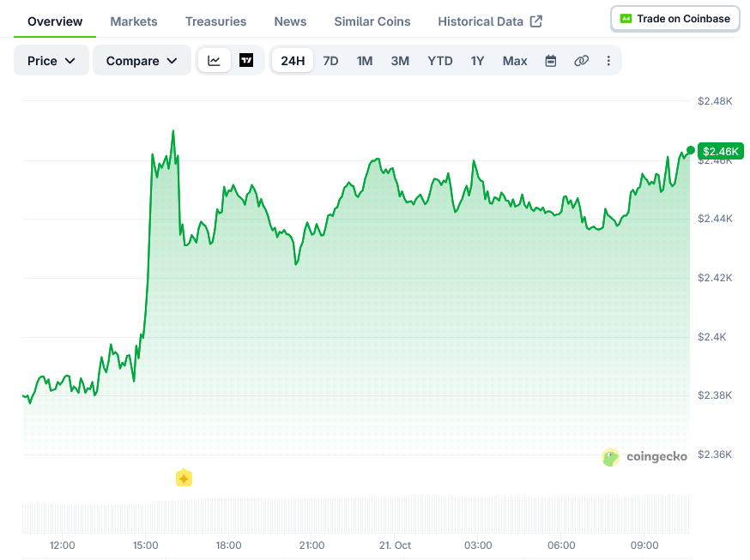Switch to the Treasuries tab
Screen dimensions: 750x560
215,21
